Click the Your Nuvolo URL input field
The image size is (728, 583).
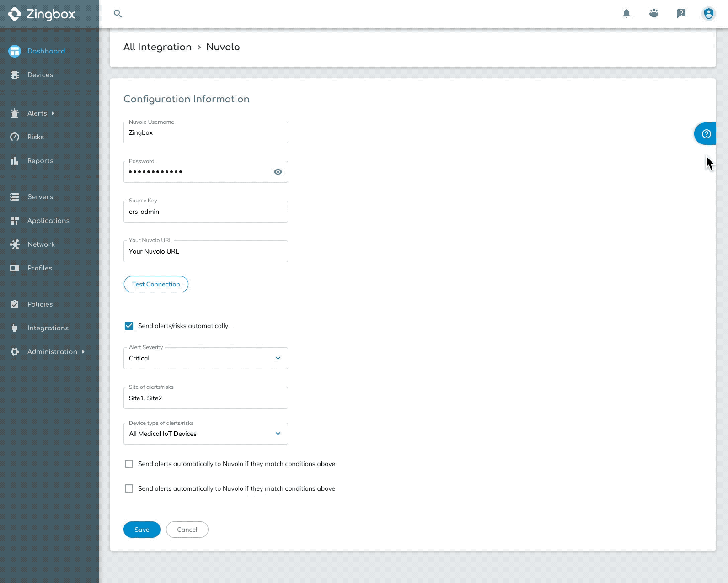coord(205,251)
